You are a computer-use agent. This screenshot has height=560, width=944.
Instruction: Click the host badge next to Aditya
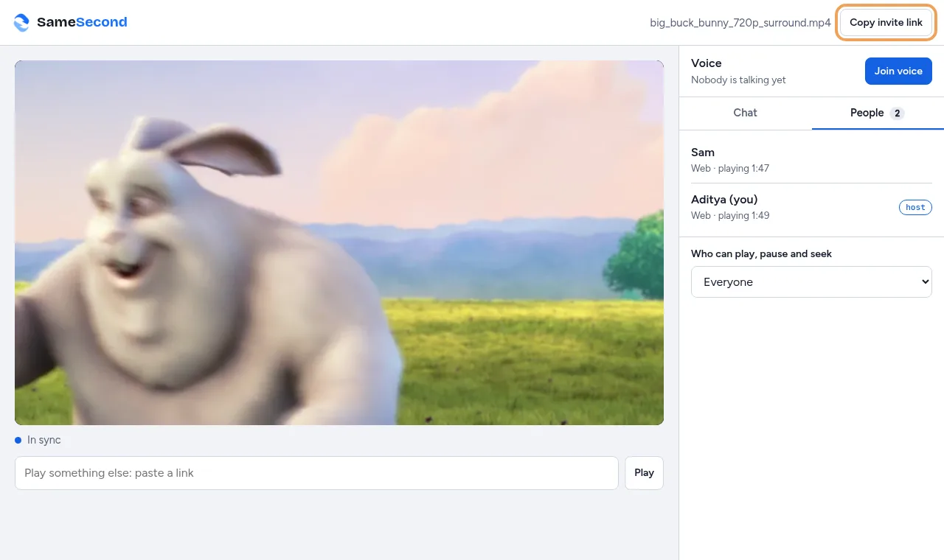click(x=915, y=208)
